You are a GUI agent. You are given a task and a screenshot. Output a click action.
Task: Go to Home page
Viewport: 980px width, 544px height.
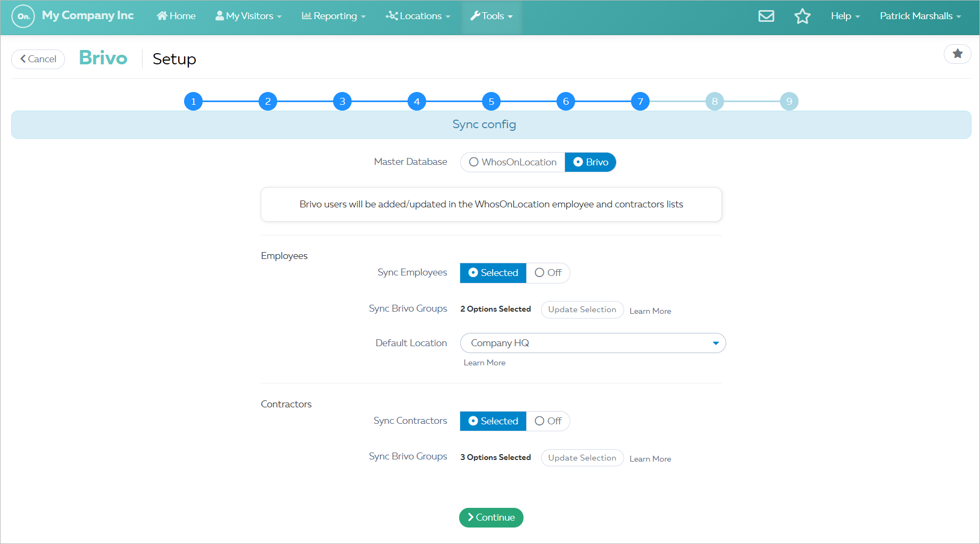click(176, 16)
